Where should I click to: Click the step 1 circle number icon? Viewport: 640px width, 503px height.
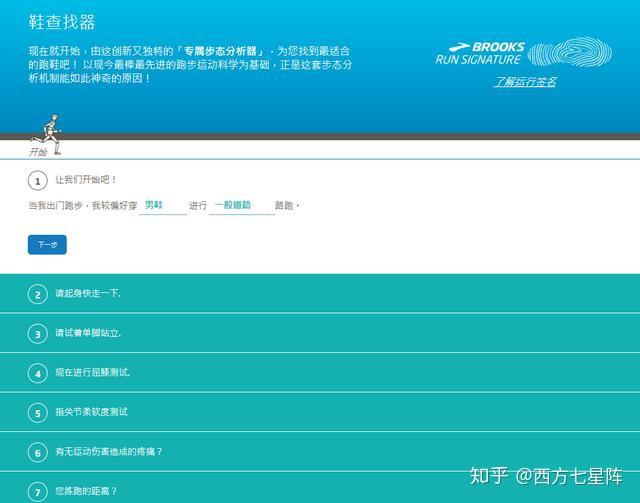click(38, 180)
